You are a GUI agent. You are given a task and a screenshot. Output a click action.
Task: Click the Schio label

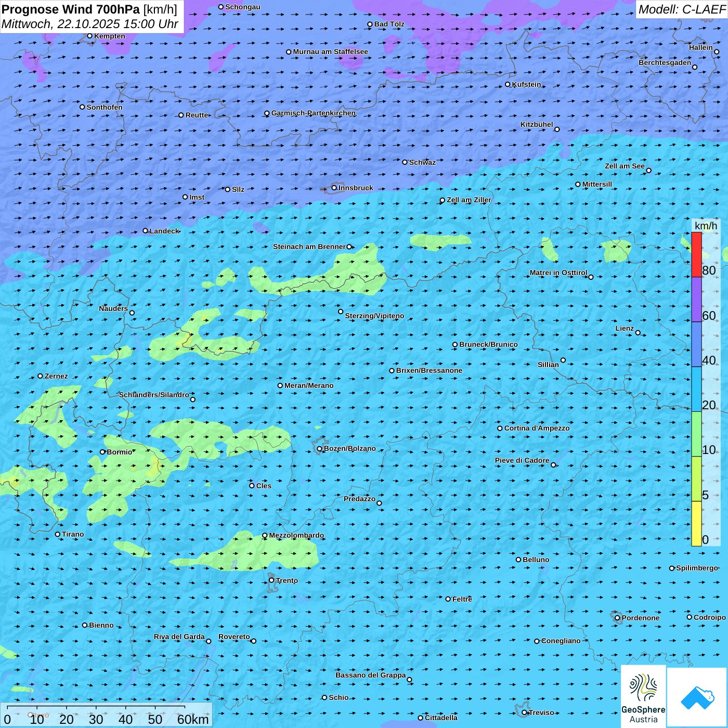tap(339, 697)
